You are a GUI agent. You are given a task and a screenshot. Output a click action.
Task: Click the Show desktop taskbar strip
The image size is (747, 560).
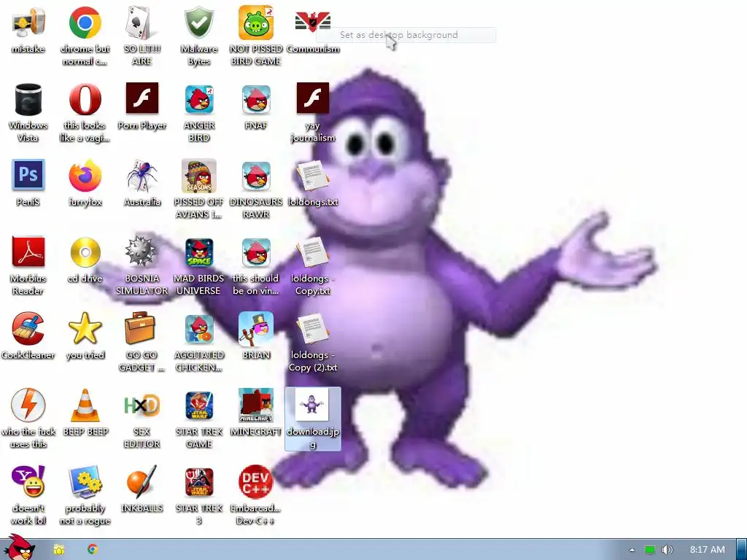(x=742, y=550)
